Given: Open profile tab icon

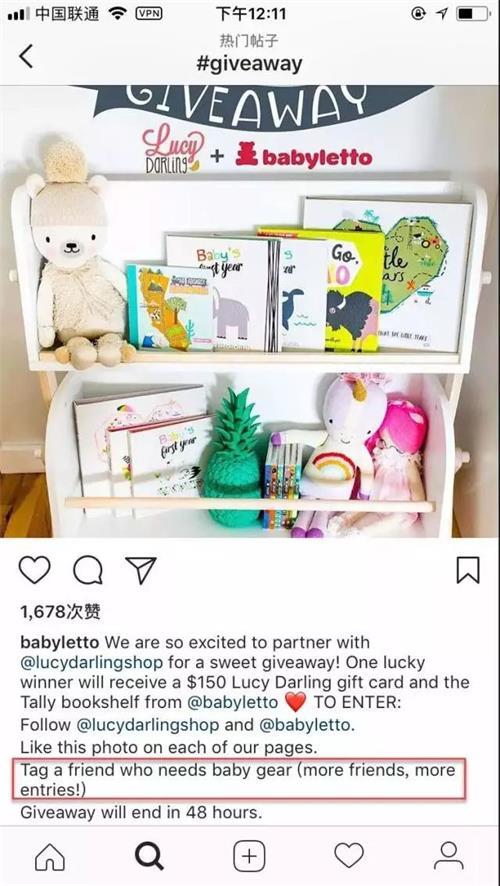Looking at the screenshot, I should (x=449, y=856).
